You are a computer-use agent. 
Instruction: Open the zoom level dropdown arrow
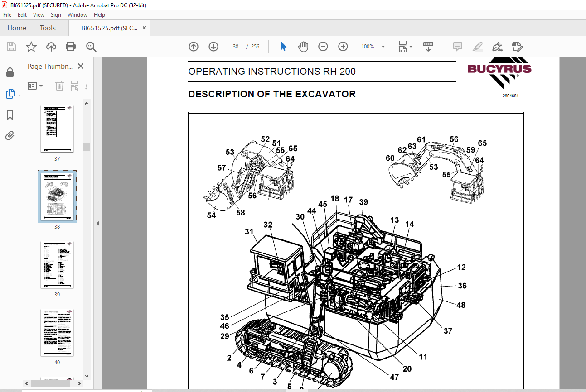(383, 47)
